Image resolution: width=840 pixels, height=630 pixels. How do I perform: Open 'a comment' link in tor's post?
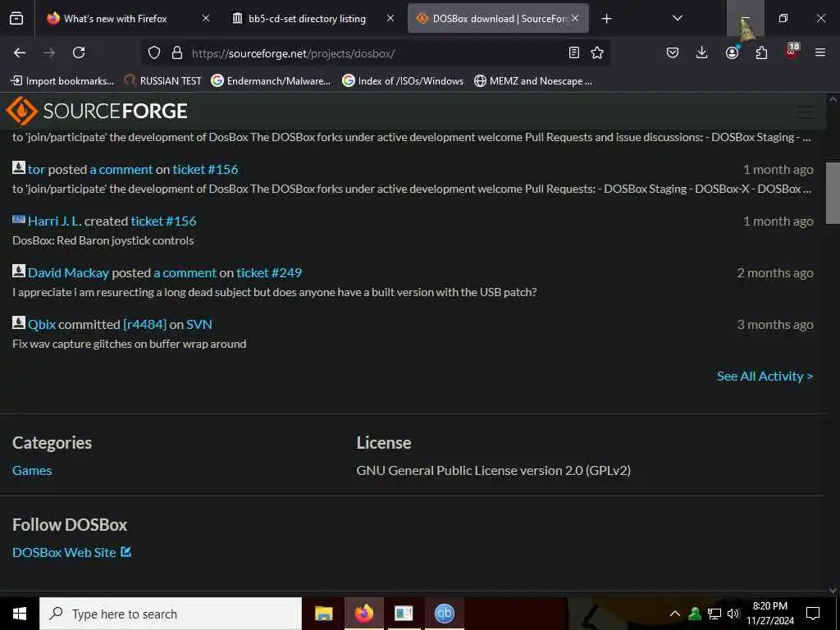point(121,169)
